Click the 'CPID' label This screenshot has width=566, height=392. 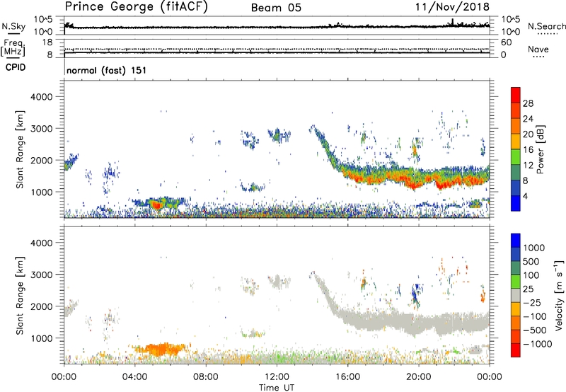(x=16, y=67)
